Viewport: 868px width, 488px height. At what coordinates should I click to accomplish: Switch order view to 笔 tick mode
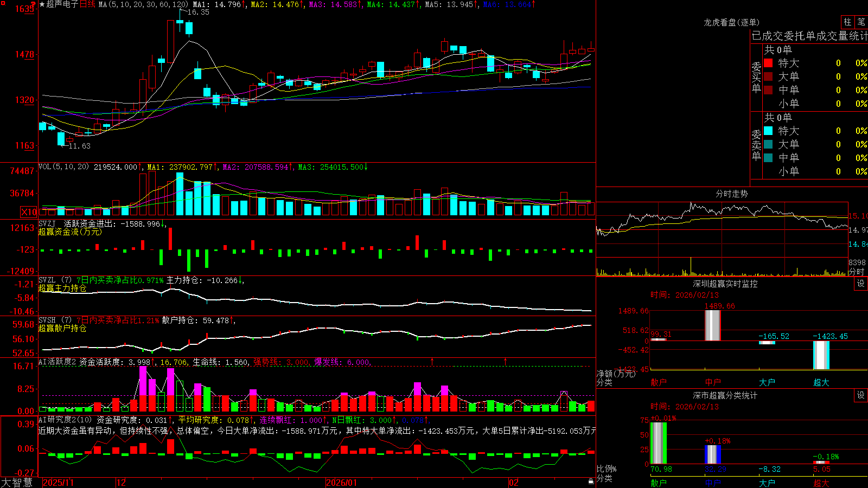(861, 22)
